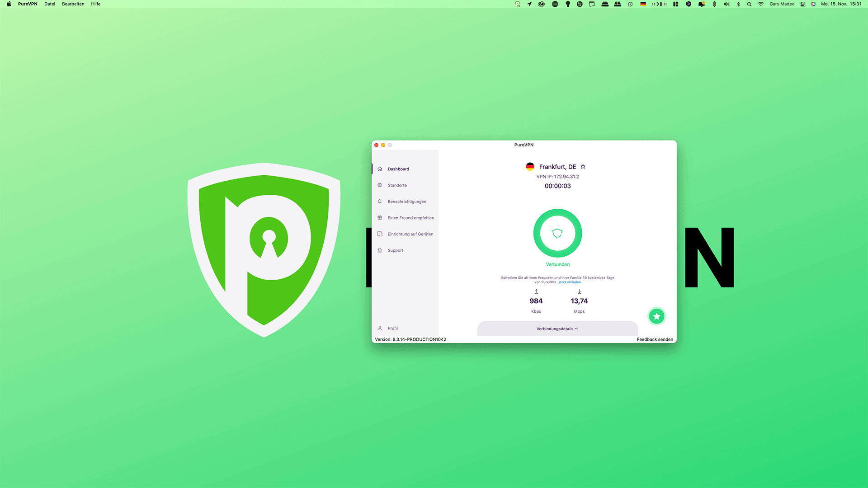Screen dimensions: 868x488
Task: Open the Dashboard home icon
Action: (x=380, y=169)
